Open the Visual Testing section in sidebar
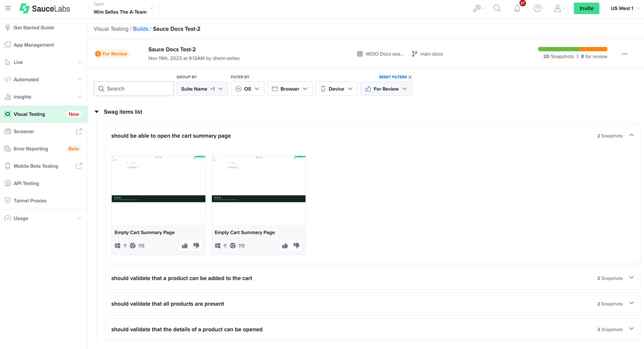This screenshot has width=644, height=349. 30,114
